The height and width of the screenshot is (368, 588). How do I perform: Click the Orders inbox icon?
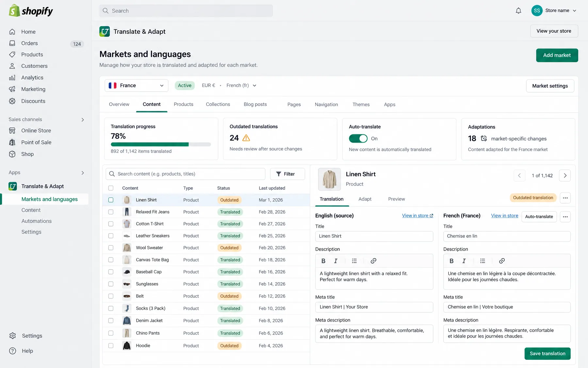[12, 43]
